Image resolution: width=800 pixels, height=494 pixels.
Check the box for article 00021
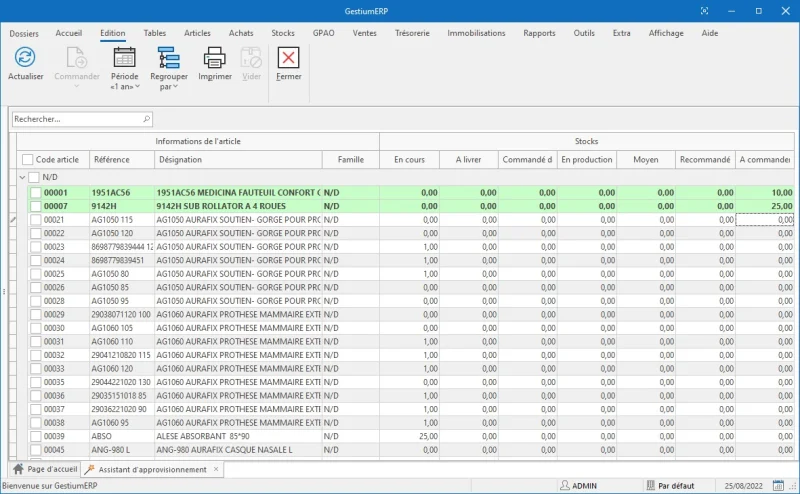click(35, 220)
